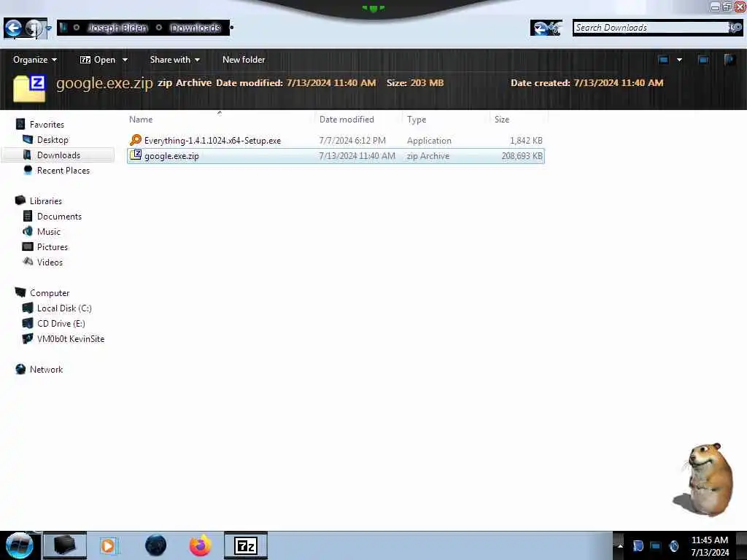Viewport: 747px width, 560px height.
Task: Click the CD Drive (E:) icon
Action: [28, 323]
